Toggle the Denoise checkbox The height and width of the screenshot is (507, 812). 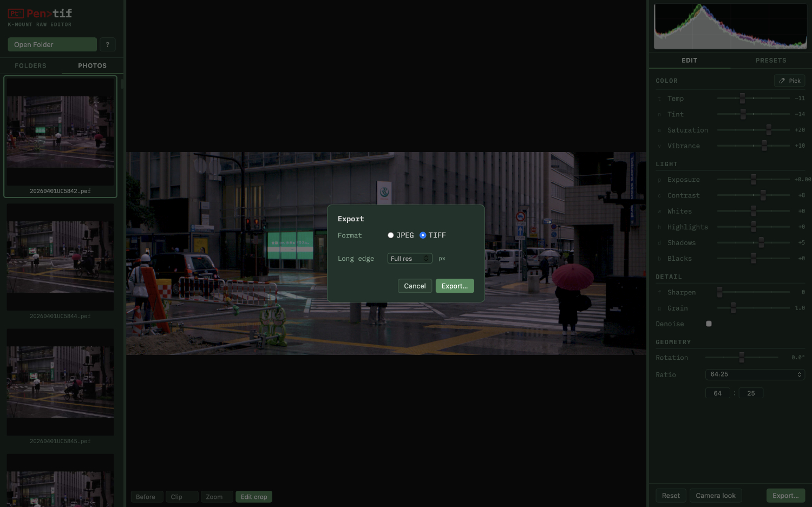tap(709, 324)
